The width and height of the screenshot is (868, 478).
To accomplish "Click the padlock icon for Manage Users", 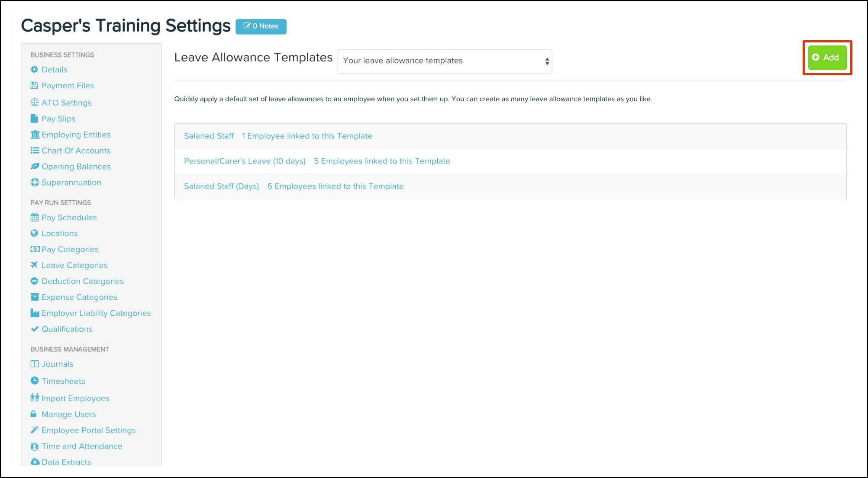I will pyautogui.click(x=34, y=414).
